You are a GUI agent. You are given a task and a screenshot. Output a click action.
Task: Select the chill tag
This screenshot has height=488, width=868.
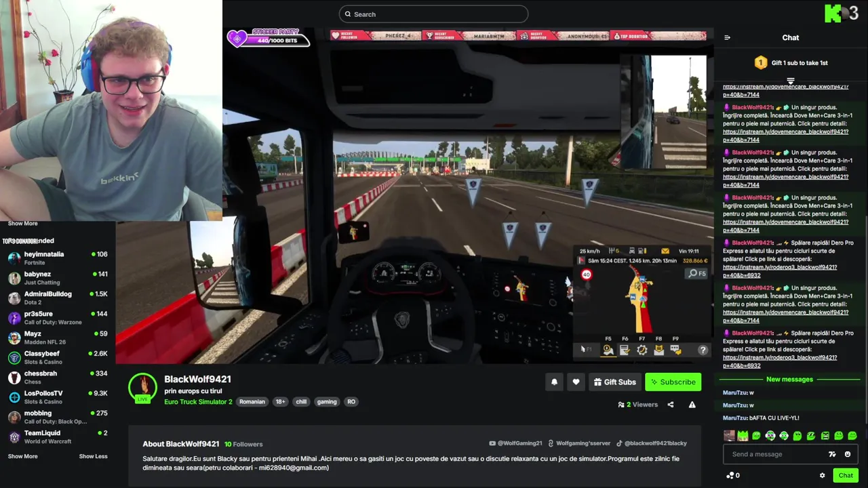[301, 402]
